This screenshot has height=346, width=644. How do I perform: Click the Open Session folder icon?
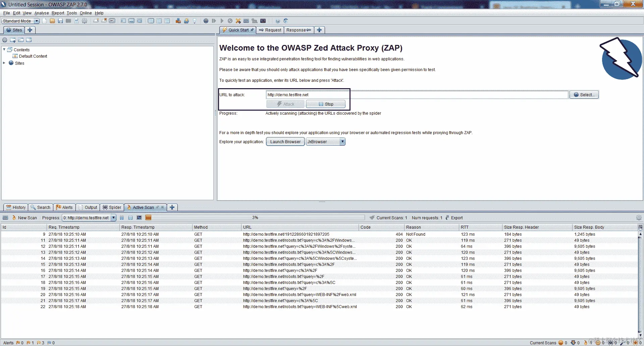[52, 21]
